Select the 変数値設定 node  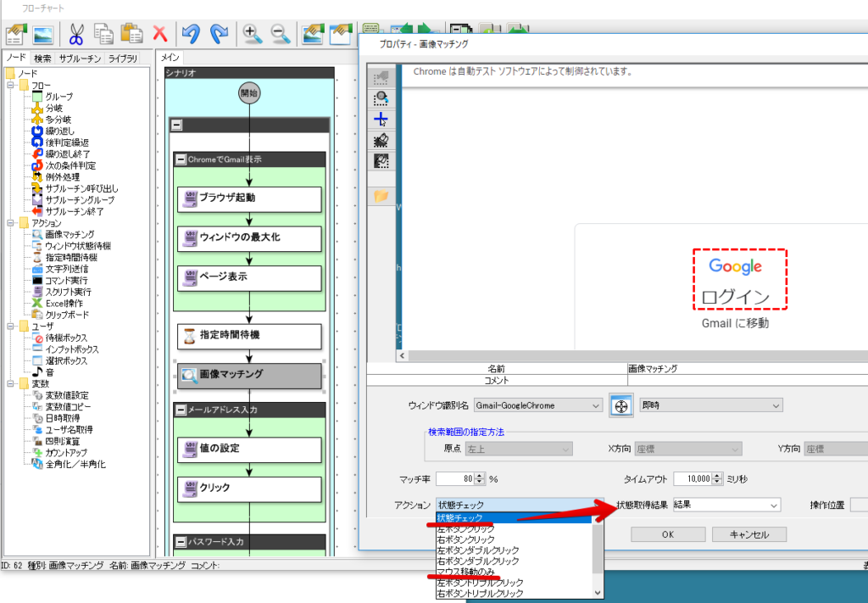click(67, 395)
